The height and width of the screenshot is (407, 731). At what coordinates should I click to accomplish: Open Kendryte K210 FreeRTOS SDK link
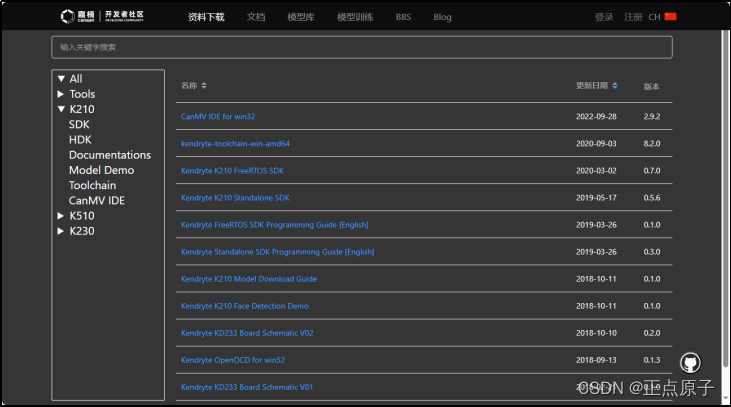click(x=232, y=171)
